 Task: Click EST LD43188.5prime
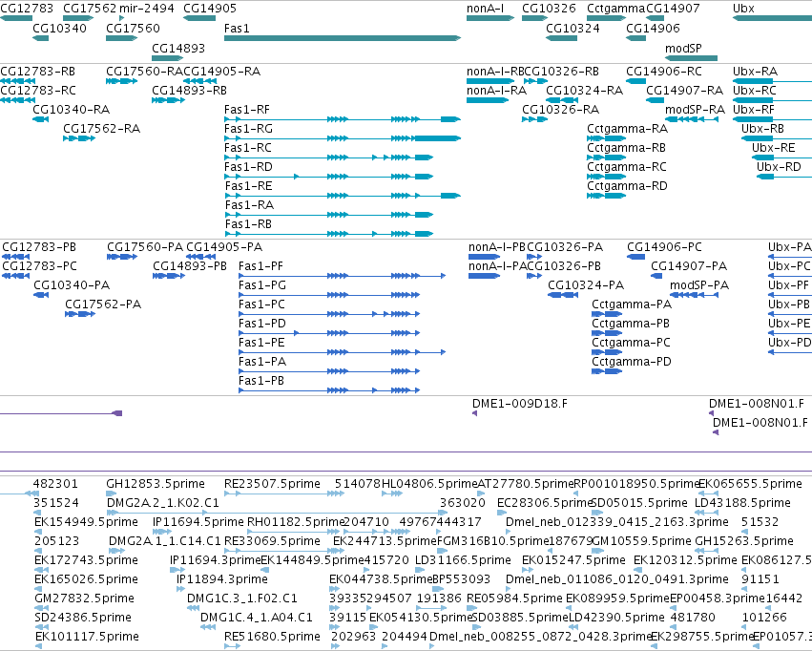pyautogui.click(x=742, y=503)
